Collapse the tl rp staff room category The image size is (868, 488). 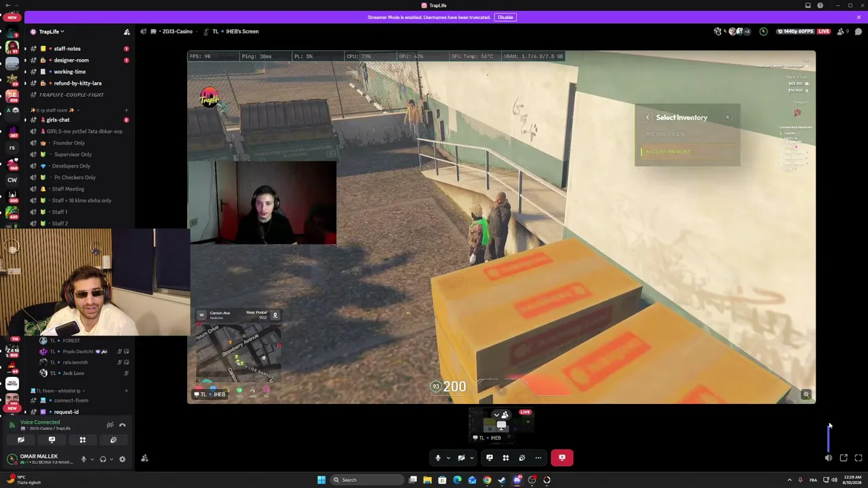tap(53, 110)
